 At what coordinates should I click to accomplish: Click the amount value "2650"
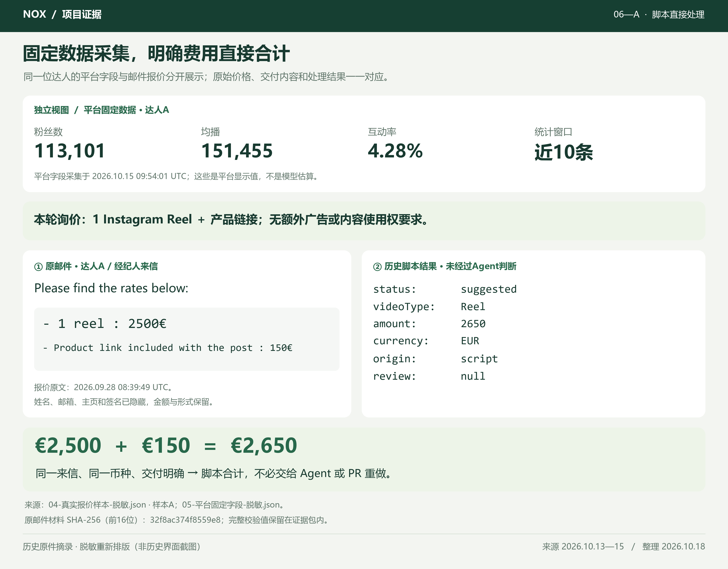point(473,324)
